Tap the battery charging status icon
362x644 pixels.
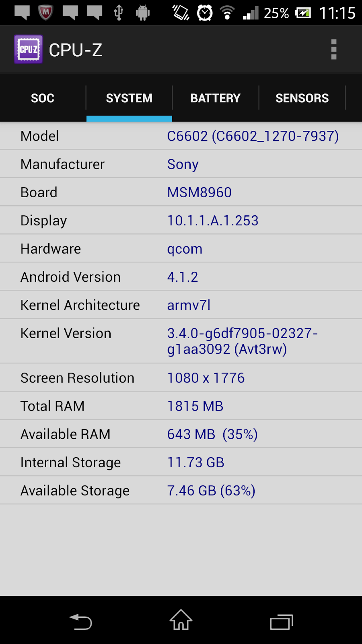pyautogui.click(x=303, y=13)
